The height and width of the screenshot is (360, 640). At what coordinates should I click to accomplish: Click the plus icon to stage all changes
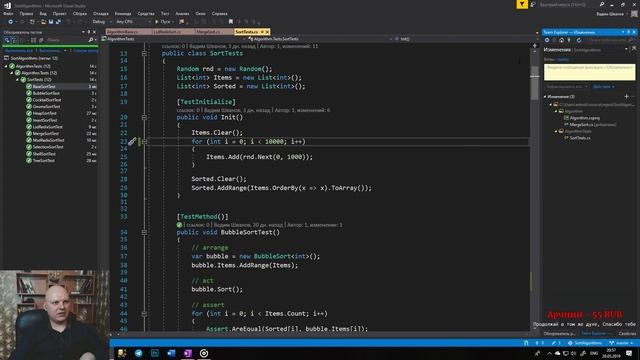pos(627,96)
